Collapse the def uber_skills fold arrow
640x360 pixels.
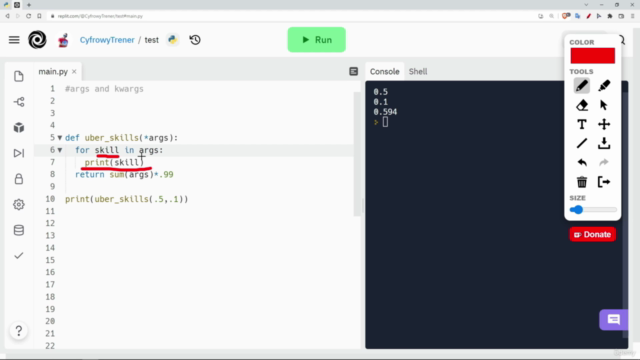click(60, 138)
